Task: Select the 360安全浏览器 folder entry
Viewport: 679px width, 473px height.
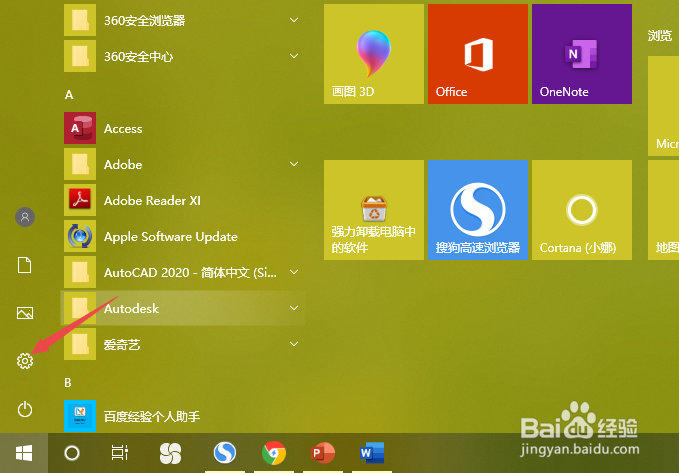Action: click(183, 20)
